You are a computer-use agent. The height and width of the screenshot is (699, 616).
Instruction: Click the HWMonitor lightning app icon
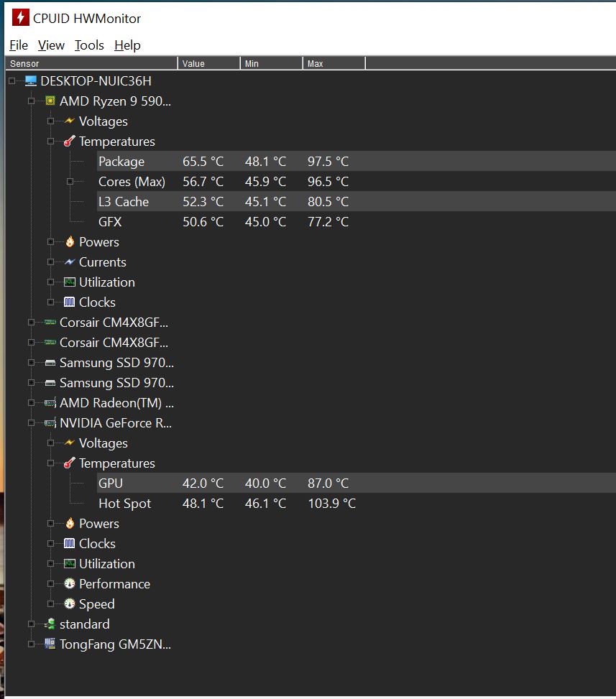click(20, 18)
